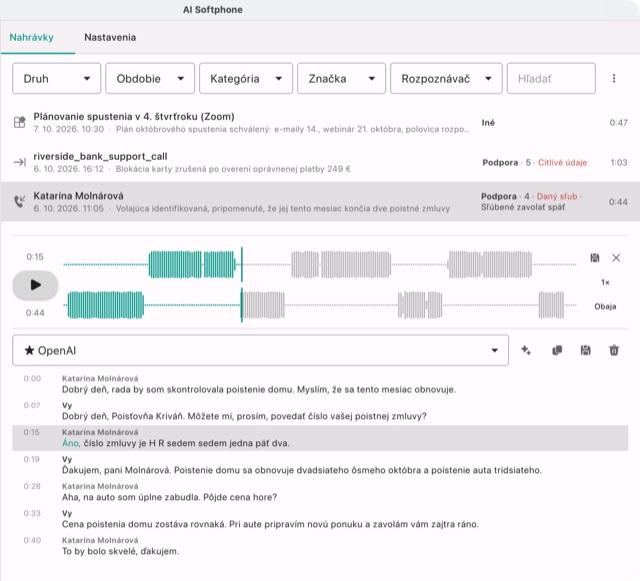Switch to the Nastavenia tab
The width and height of the screenshot is (640, 581).
(x=110, y=37)
